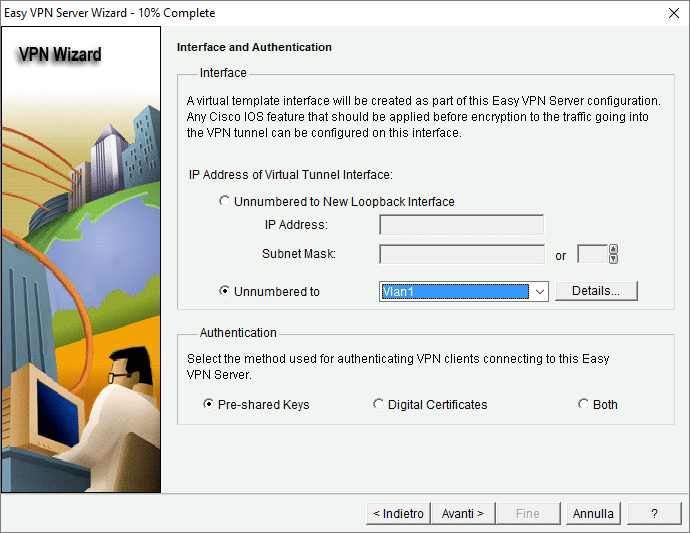The width and height of the screenshot is (690, 533).
Task: Open help with the ? button
Action: click(654, 513)
